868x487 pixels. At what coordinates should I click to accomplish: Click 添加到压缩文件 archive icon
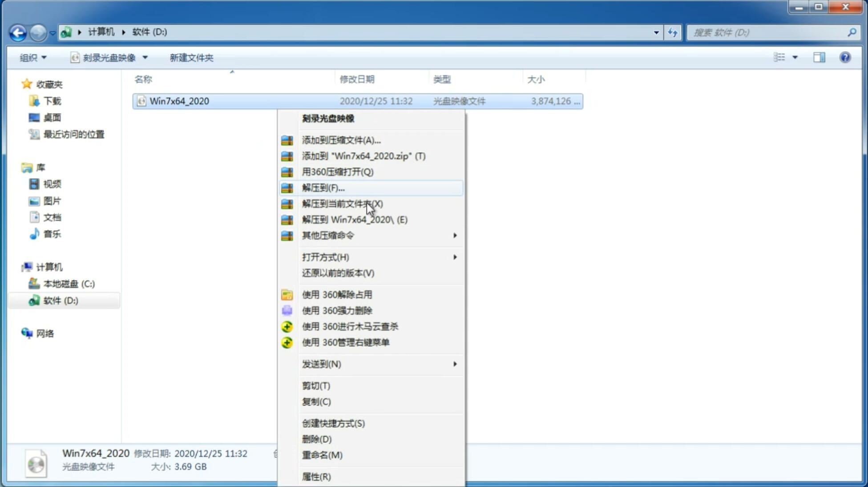[288, 140]
